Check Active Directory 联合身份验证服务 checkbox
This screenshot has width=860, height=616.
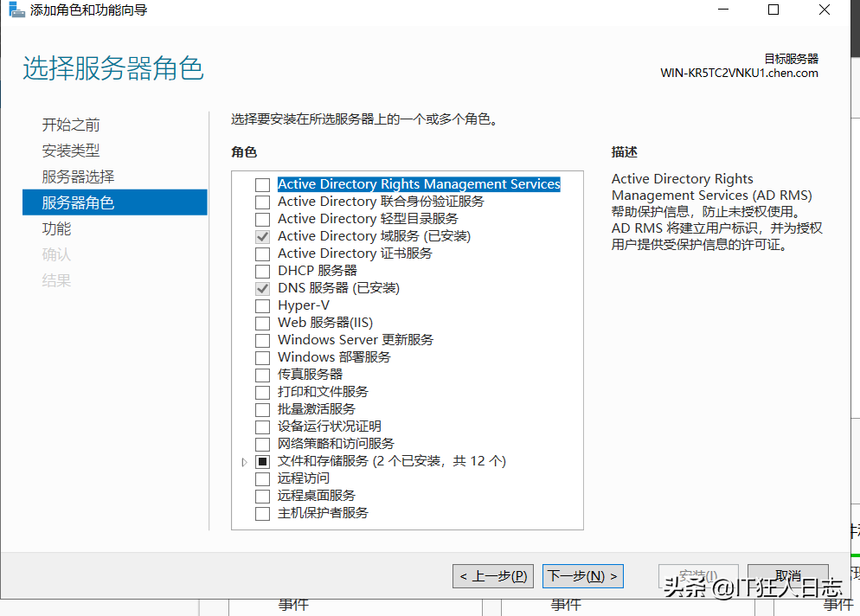pos(263,202)
